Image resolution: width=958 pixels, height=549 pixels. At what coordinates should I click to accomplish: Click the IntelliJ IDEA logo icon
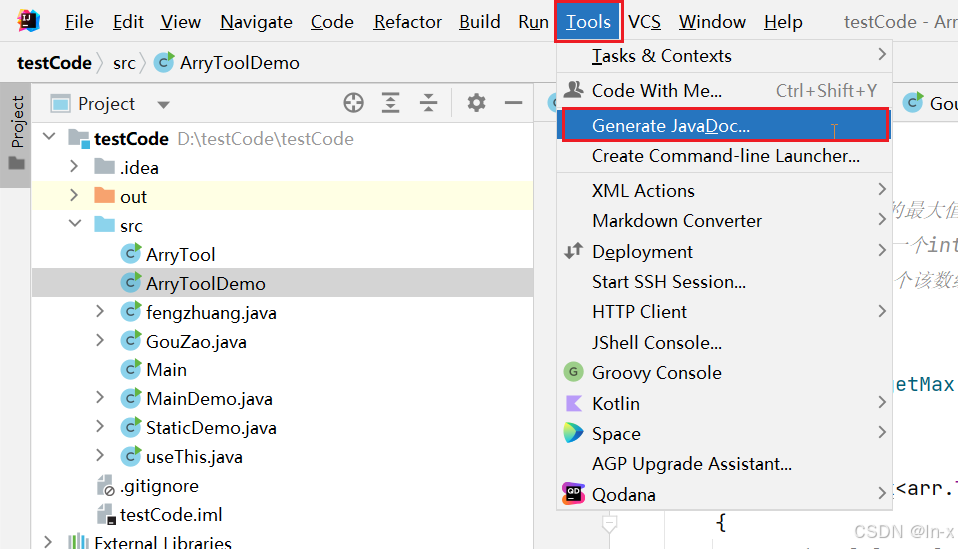[28, 21]
